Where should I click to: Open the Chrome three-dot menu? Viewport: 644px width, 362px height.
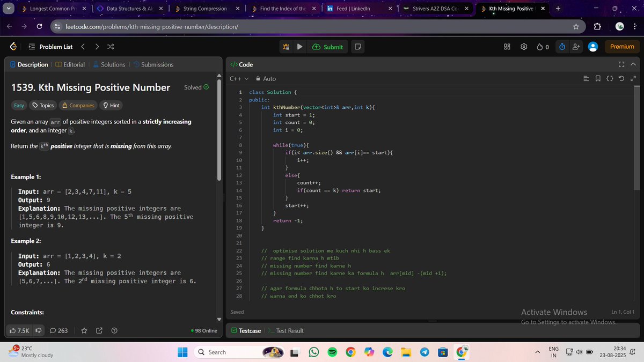(x=634, y=26)
